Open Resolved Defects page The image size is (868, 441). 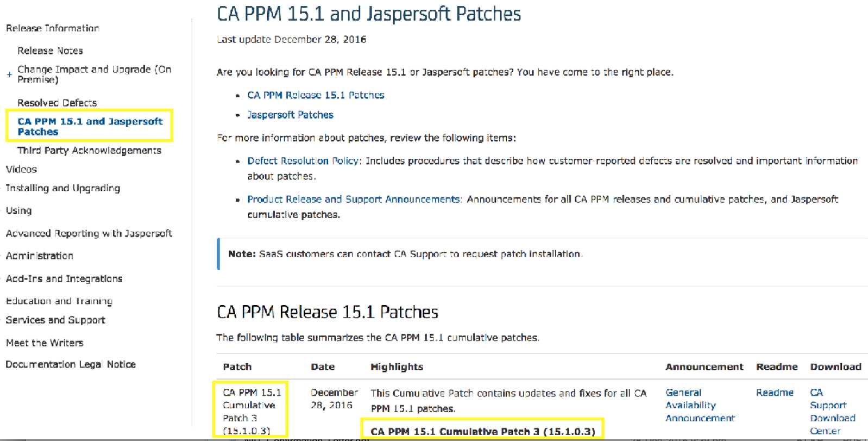click(57, 103)
